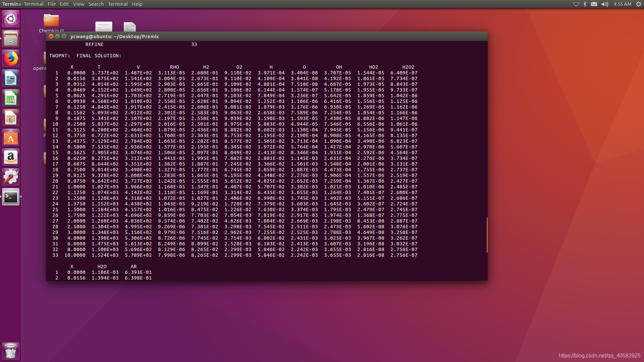Open the system power gear menu

pyautogui.click(x=638, y=4)
